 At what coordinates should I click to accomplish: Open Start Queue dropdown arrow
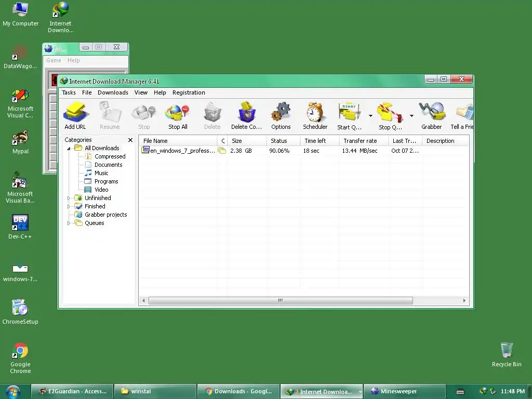click(370, 116)
